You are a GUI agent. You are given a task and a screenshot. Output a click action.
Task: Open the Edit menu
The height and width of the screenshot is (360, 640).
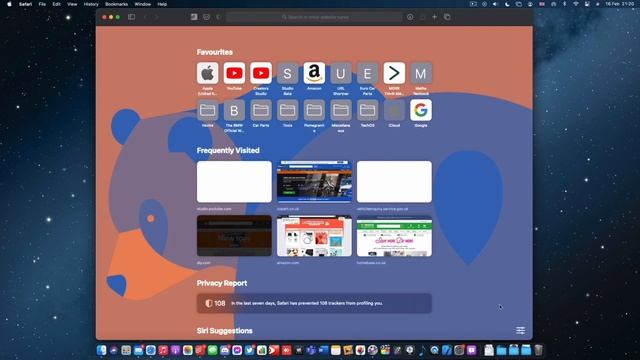click(56, 4)
